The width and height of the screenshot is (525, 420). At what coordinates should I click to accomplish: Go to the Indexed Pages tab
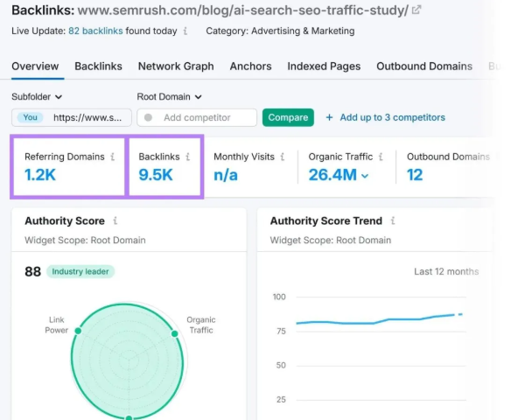[x=324, y=66]
